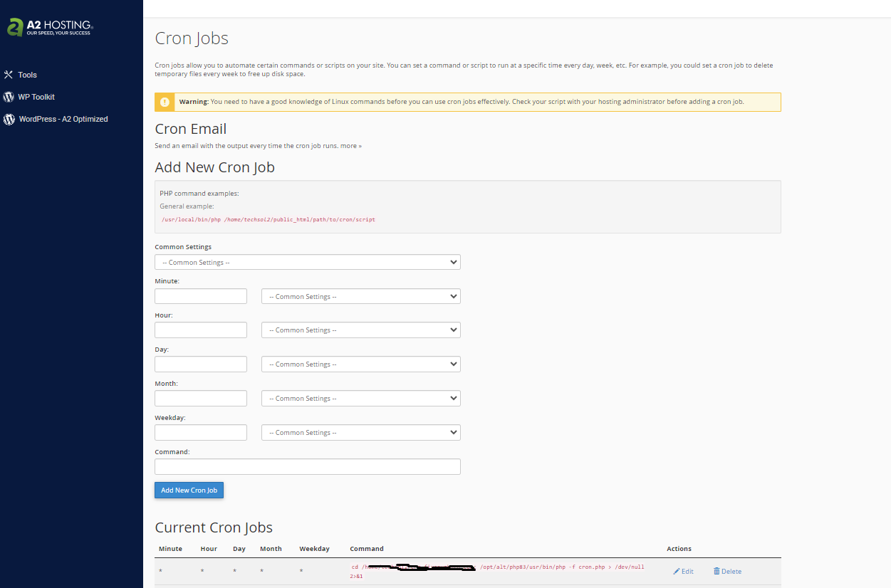Edit the existing cron job
This screenshot has width=891, height=588.
[x=683, y=572]
